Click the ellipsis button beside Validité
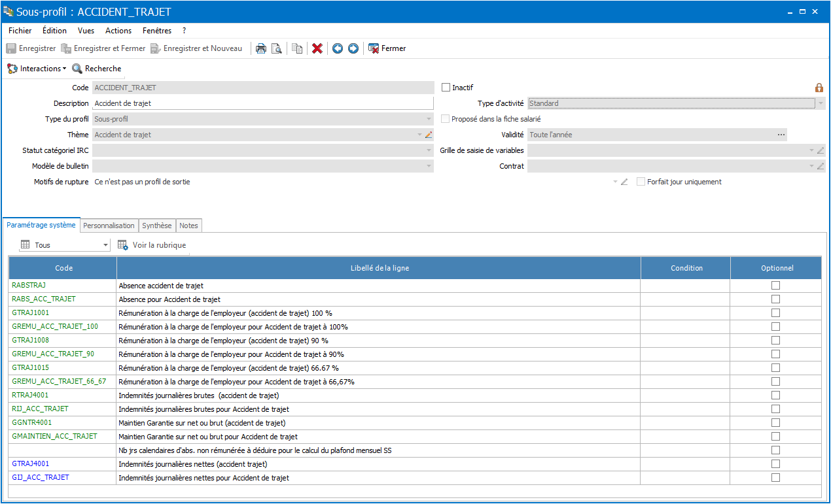This screenshot has width=831, height=504. coord(781,135)
